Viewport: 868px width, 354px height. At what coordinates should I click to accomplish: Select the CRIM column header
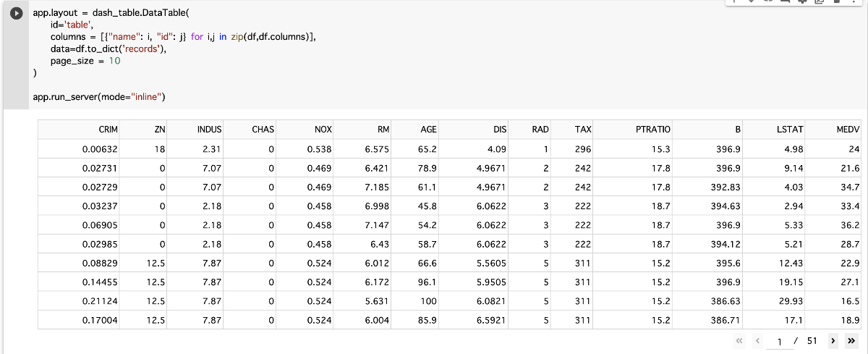pos(80,130)
